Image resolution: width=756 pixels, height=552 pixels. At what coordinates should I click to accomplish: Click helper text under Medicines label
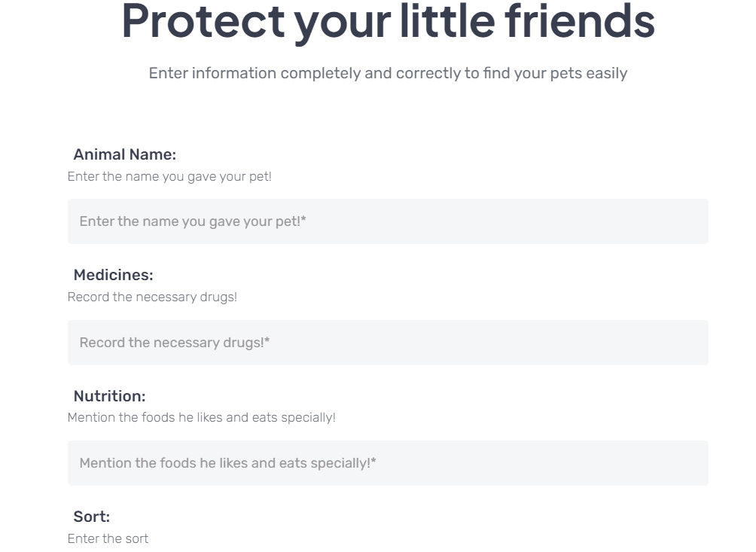click(152, 297)
